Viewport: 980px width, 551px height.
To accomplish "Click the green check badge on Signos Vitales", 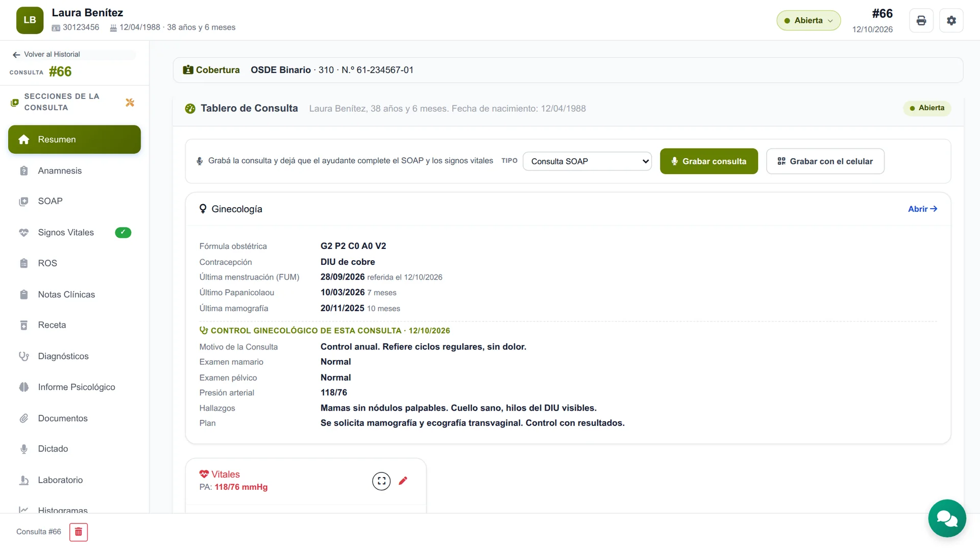I will tap(123, 233).
